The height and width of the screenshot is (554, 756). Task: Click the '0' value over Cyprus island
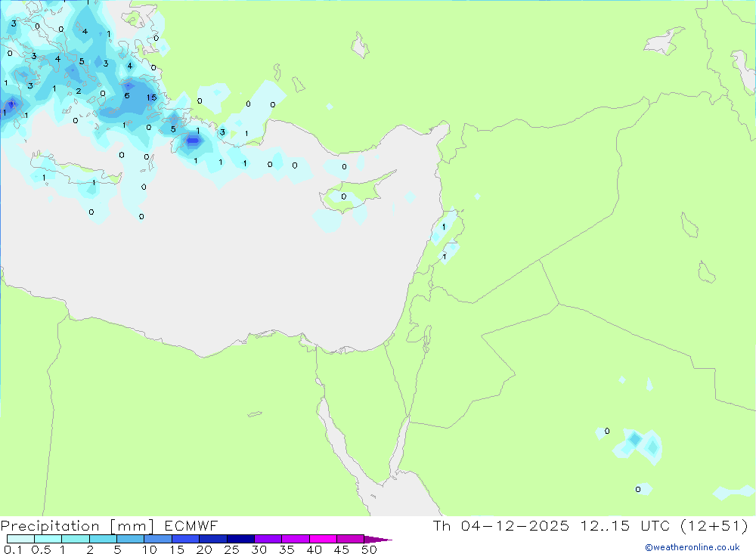[x=344, y=197]
